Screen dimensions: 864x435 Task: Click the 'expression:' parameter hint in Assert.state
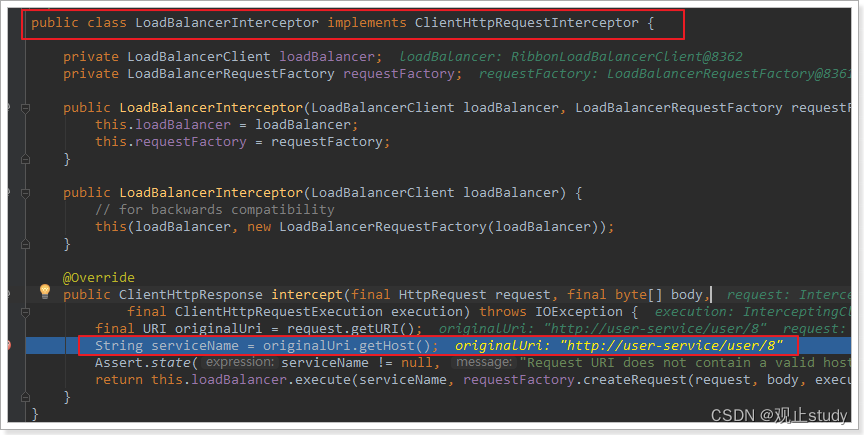(240, 362)
